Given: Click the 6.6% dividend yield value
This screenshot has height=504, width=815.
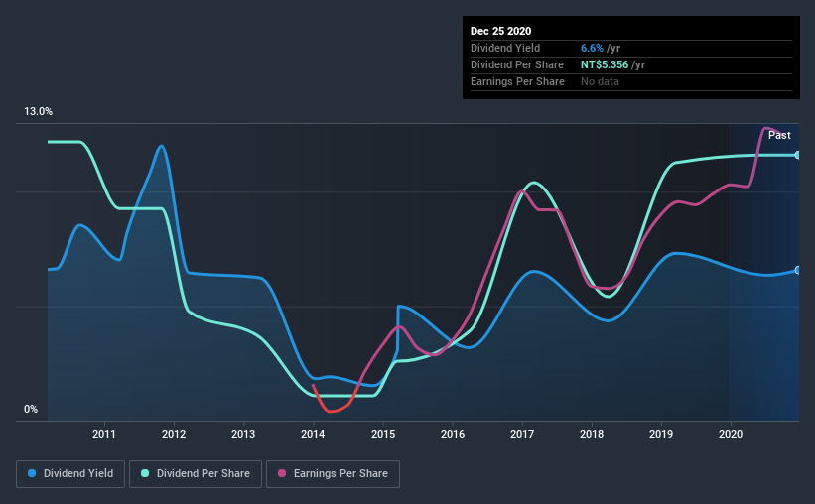Looking at the screenshot, I should pos(592,48).
